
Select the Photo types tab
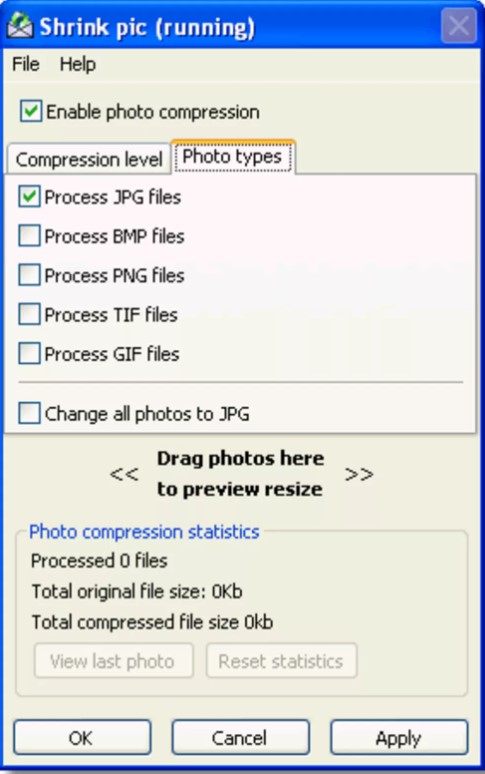pos(233,157)
